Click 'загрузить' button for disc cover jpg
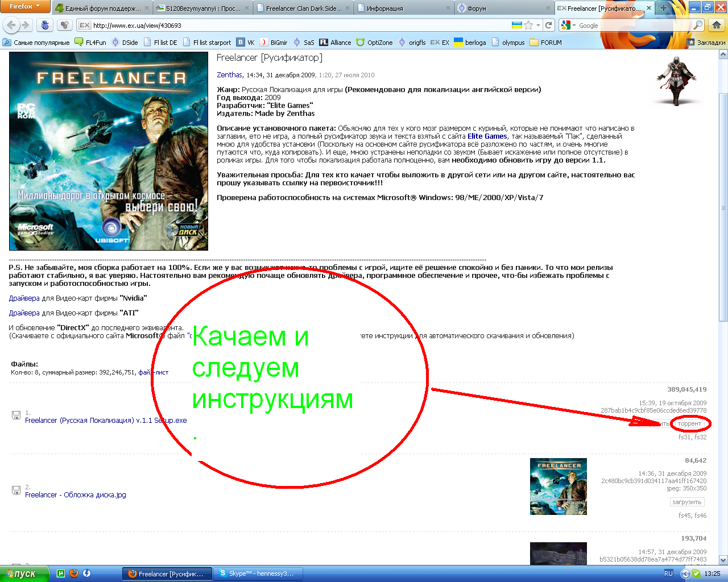This screenshot has height=582, width=728. coord(686,502)
